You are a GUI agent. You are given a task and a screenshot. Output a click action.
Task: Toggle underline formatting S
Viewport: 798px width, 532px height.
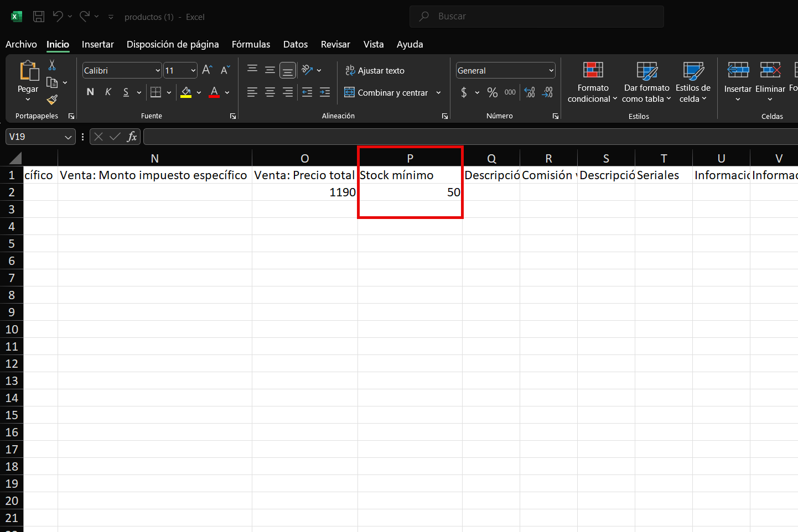[126, 92]
